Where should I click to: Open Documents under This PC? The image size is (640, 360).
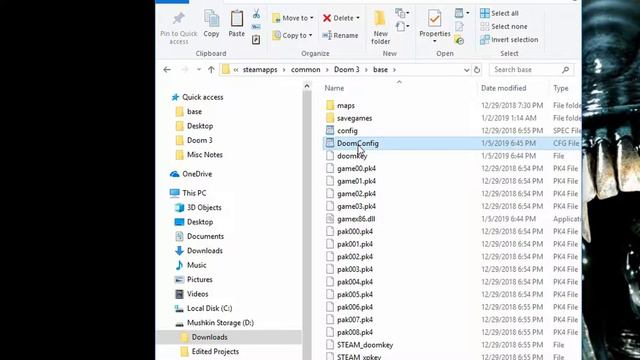[205, 236]
